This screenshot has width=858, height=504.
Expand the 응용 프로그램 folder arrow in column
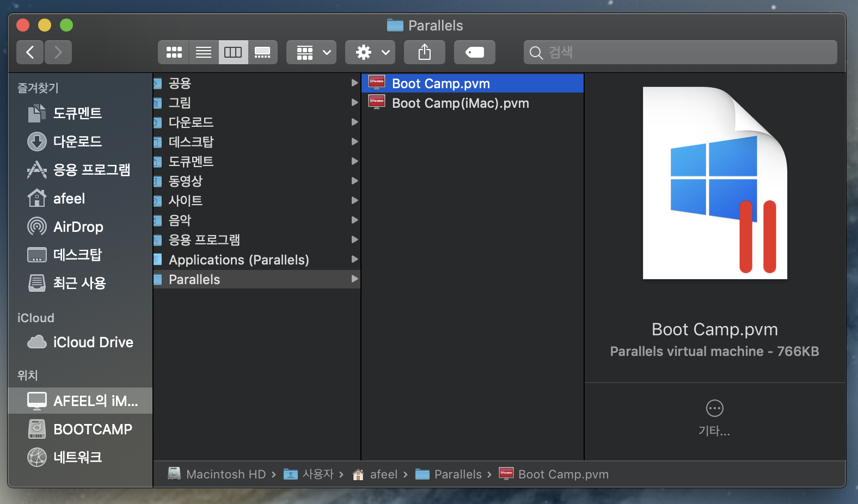coord(354,239)
